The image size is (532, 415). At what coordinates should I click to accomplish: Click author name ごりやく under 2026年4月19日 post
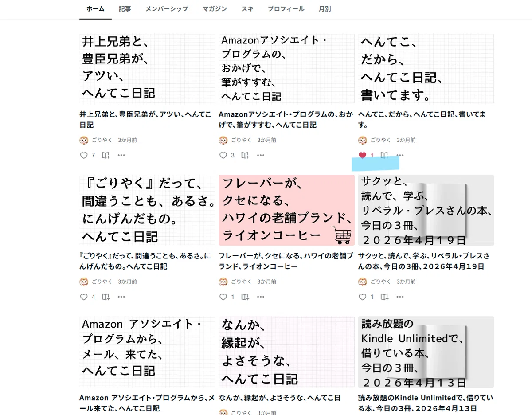coord(380,282)
